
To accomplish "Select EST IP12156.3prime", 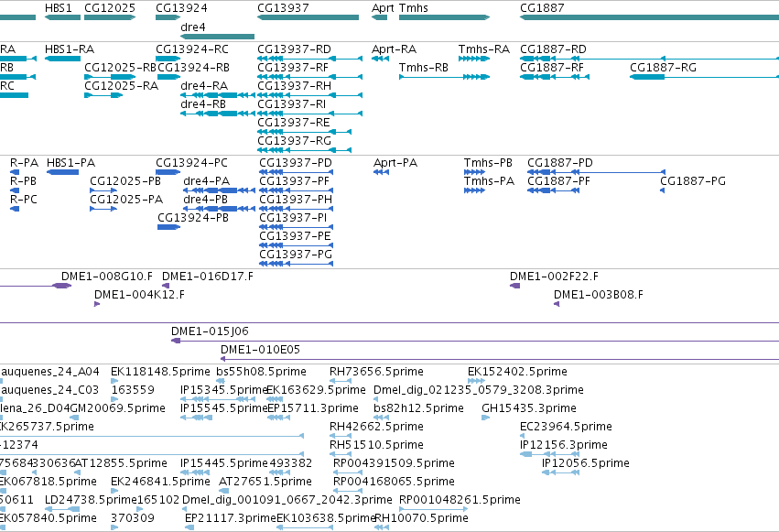I will pyautogui.click(x=550, y=454).
